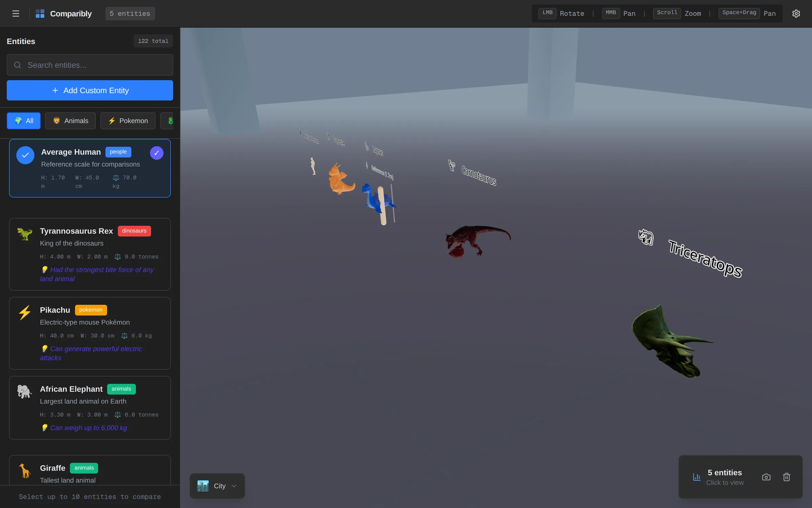Click the dinosaurs tag
The height and width of the screenshot is (508, 812).
134,231
